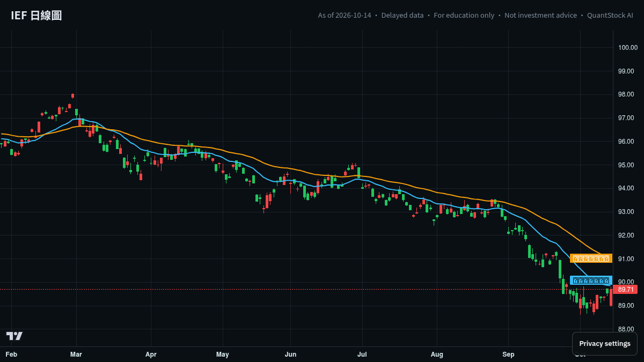This screenshot has height=362, width=644.
Task: Click the highest red candle near 98.00
Action: pyautogui.click(x=72, y=96)
